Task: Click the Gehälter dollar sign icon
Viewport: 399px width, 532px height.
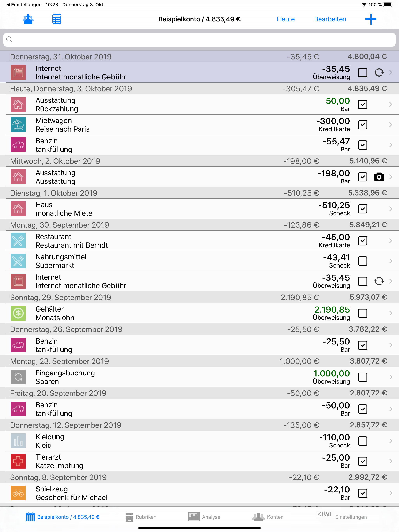Action: coord(18,313)
